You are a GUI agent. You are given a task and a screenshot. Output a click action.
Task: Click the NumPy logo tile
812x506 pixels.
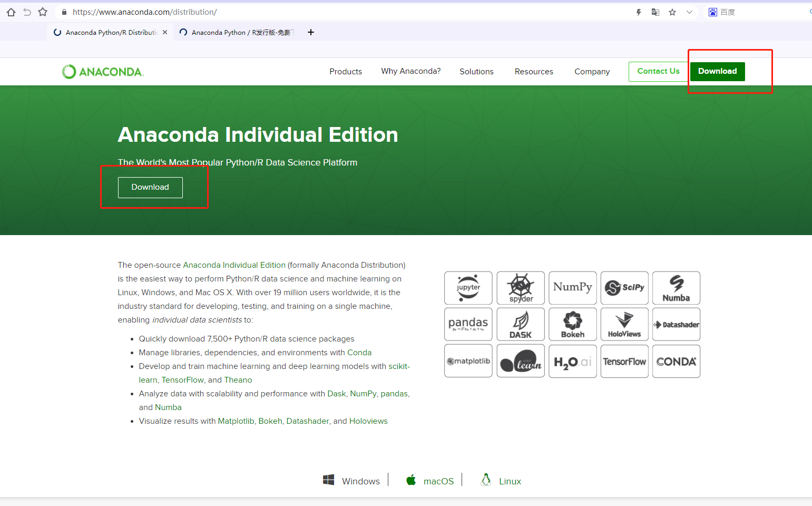573,288
